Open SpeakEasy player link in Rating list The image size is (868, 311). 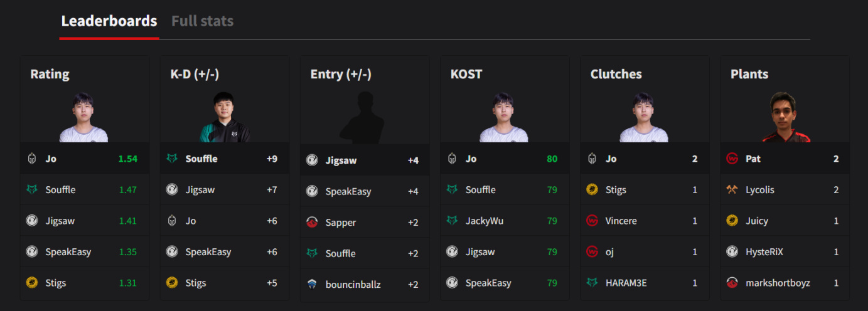tap(68, 252)
